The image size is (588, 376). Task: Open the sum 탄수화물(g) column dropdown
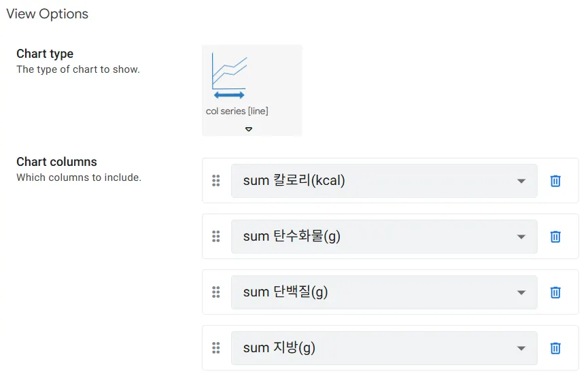click(x=384, y=237)
